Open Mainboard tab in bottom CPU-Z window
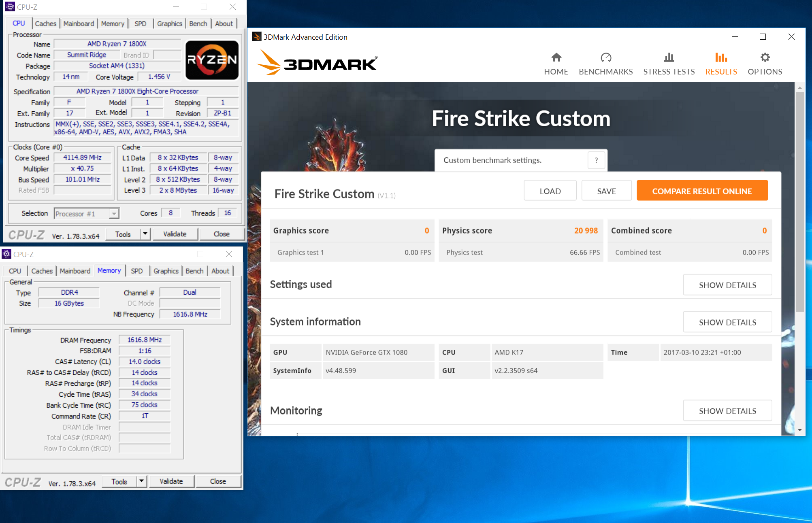 coord(75,271)
